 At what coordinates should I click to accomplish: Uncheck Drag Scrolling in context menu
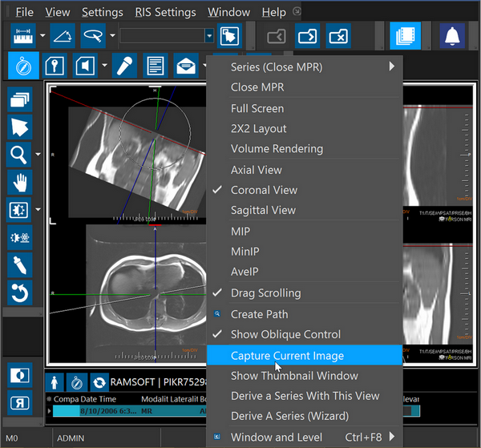pyautogui.click(x=265, y=293)
